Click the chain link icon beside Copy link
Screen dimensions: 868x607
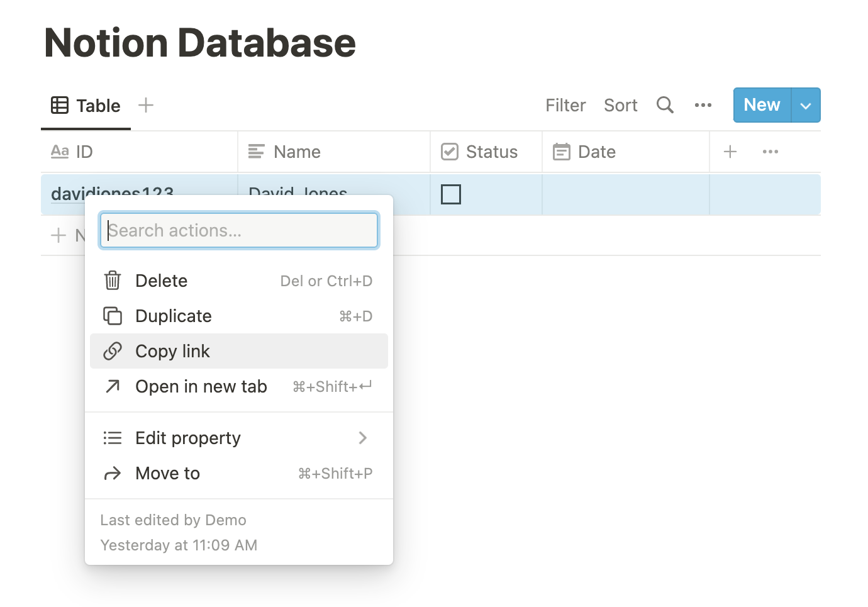coord(113,351)
